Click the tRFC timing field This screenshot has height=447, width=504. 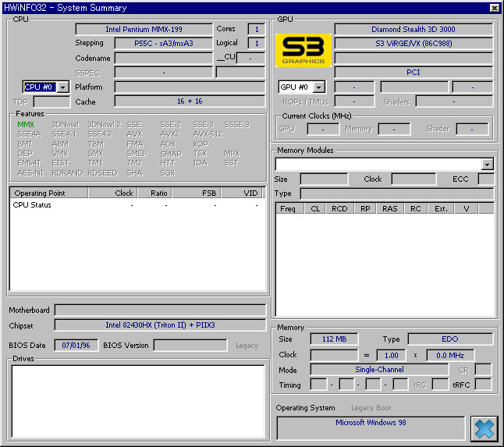click(483, 385)
